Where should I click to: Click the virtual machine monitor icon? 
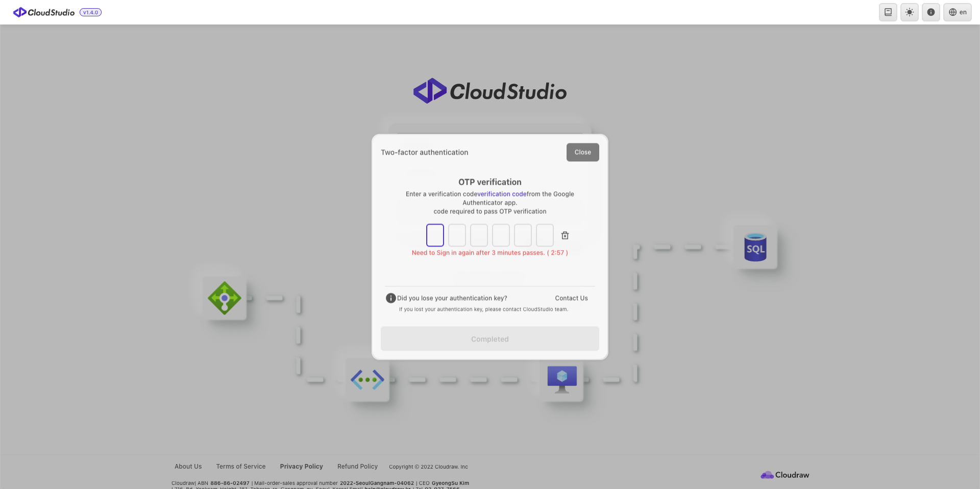coord(562,380)
